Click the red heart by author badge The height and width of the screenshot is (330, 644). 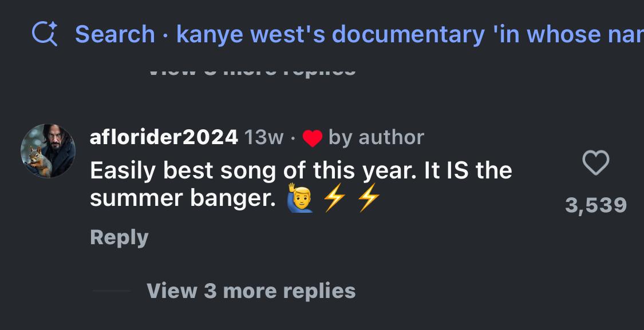click(x=312, y=138)
